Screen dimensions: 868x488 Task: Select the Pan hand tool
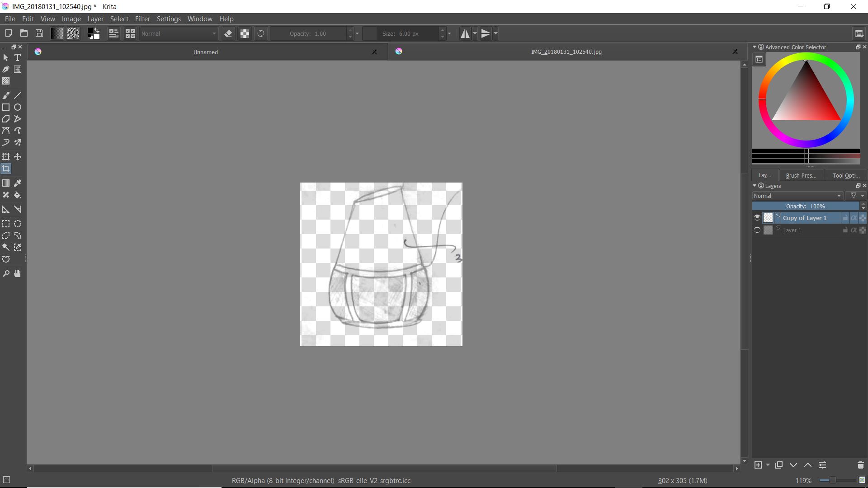18,274
